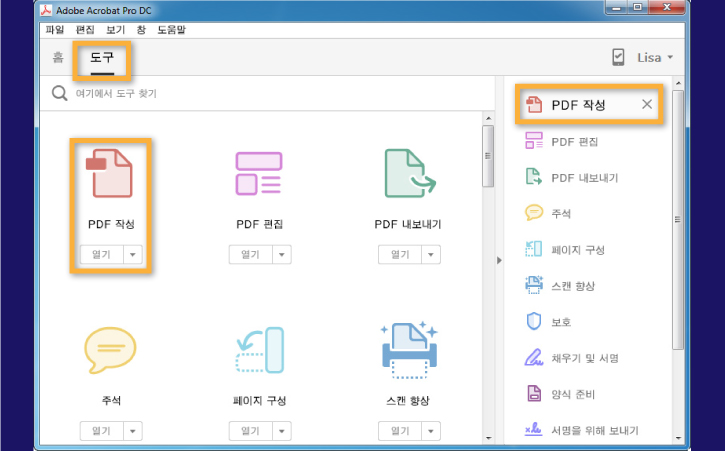The height and width of the screenshot is (451, 725).
Task: Click the 보호 shield icon in the sidebar
Action: pos(534,321)
